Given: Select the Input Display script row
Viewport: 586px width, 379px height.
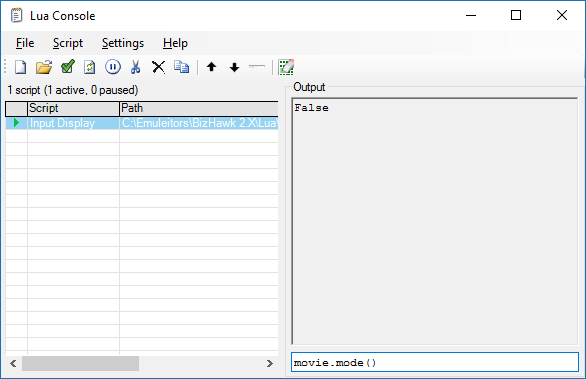Looking at the screenshot, I should click(142, 123).
